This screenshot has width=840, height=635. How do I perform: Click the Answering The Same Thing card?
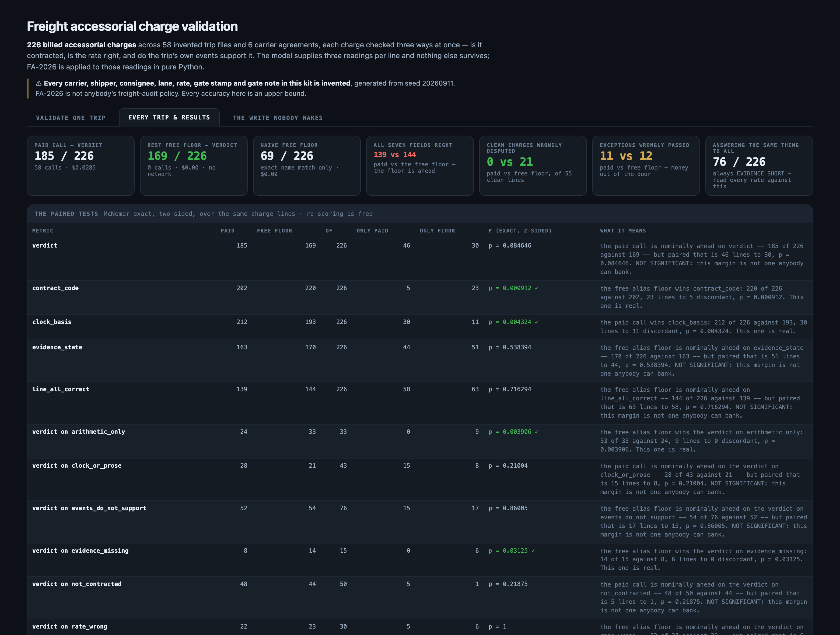tap(759, 166)
